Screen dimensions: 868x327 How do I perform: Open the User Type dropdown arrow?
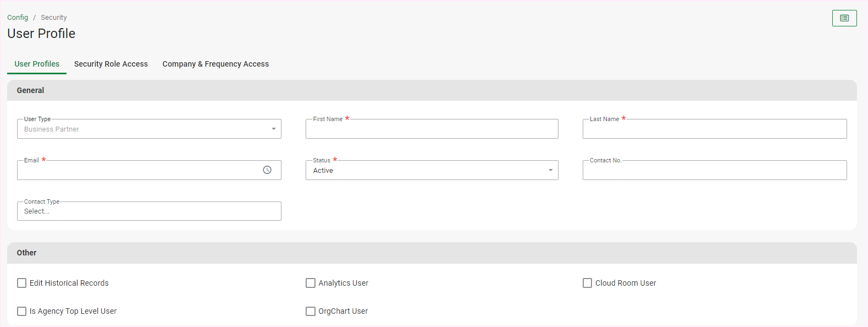point(273,129)
